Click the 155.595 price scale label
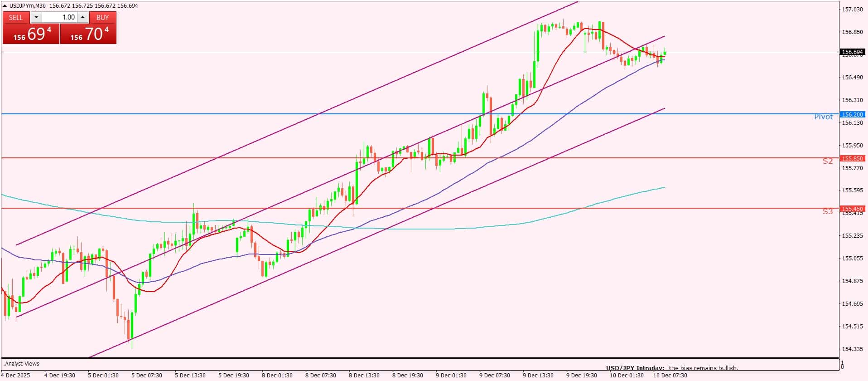 [852, 190]
